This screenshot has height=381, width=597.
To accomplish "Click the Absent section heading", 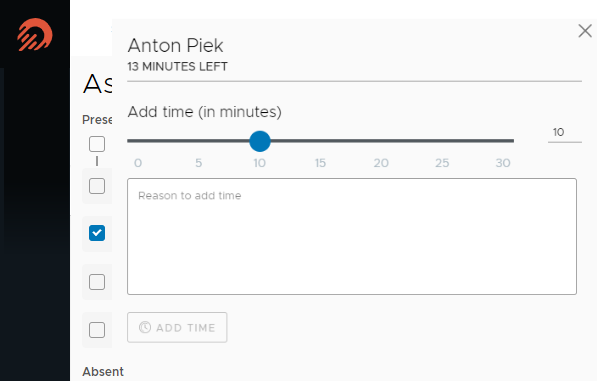I will coord(103,371).
